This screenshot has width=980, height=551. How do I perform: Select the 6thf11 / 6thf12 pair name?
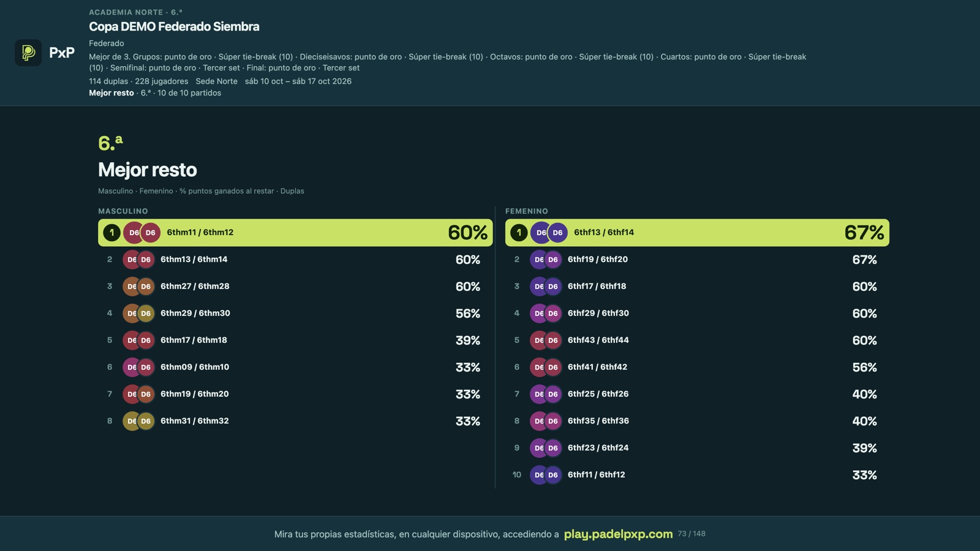coord(597,475)
